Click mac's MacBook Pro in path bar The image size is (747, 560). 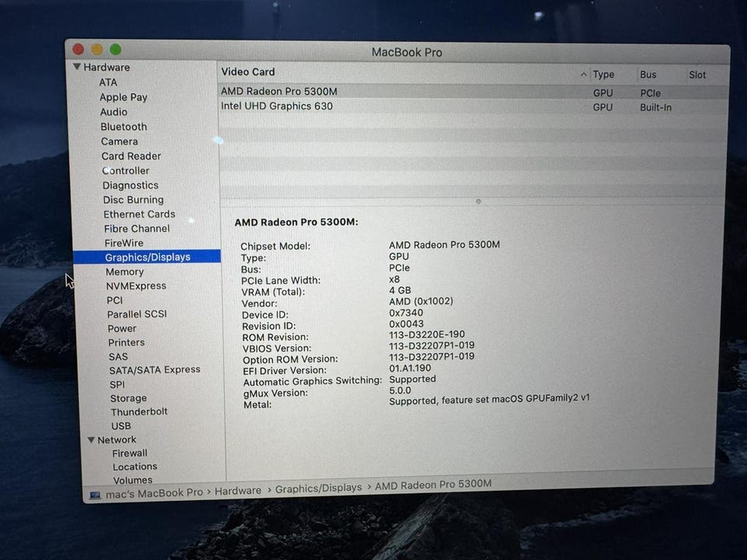coord(154,493)
